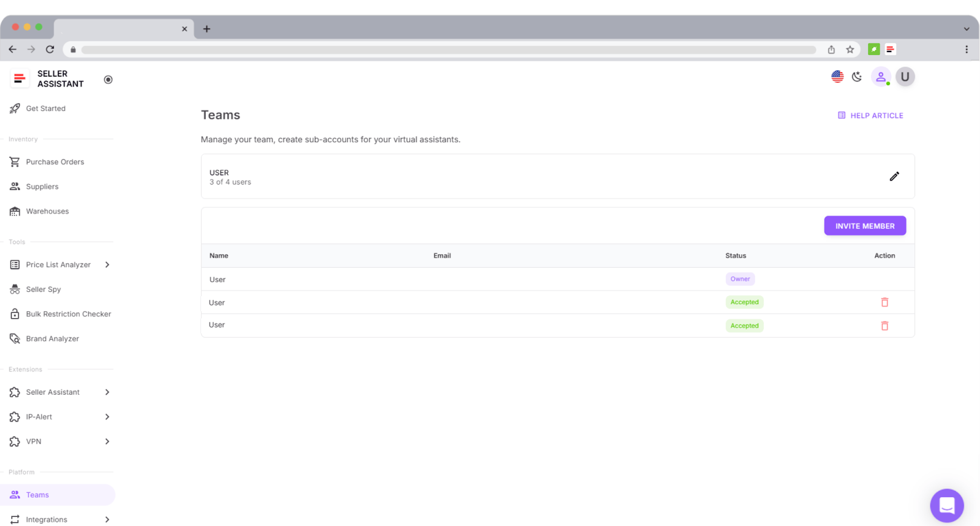Go to Brand Analyzer tool

tap(52, 338)
